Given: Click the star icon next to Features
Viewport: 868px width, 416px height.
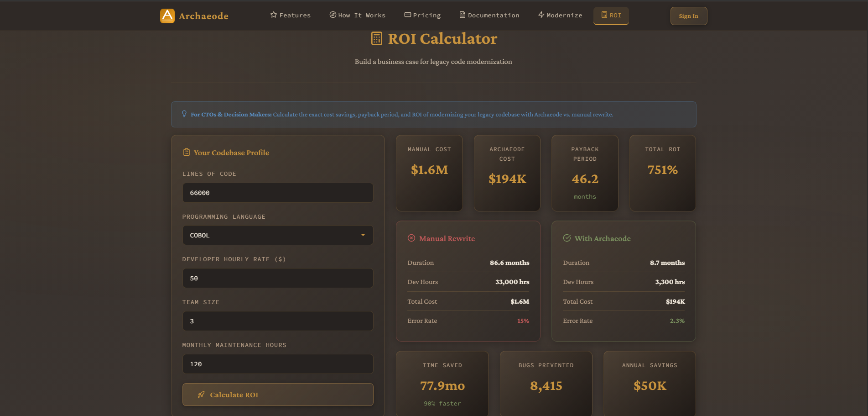Looking at the screenshot, I should tap(274, 15).
